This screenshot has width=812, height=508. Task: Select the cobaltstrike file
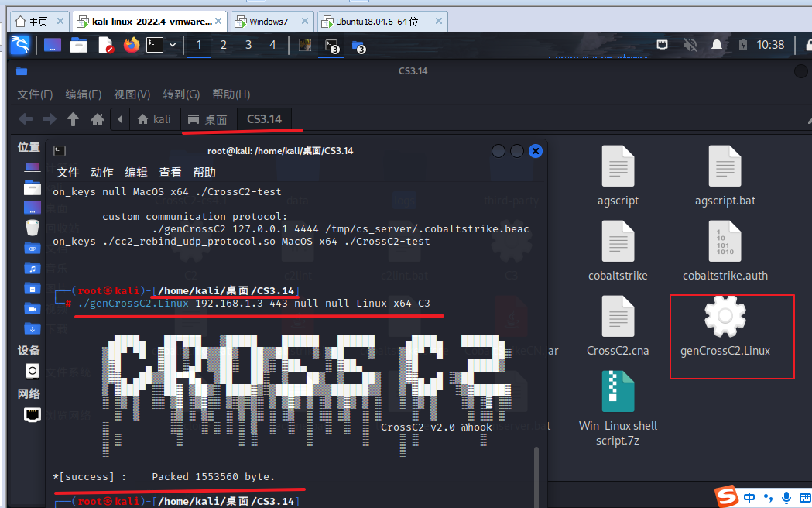pos(618,251)
